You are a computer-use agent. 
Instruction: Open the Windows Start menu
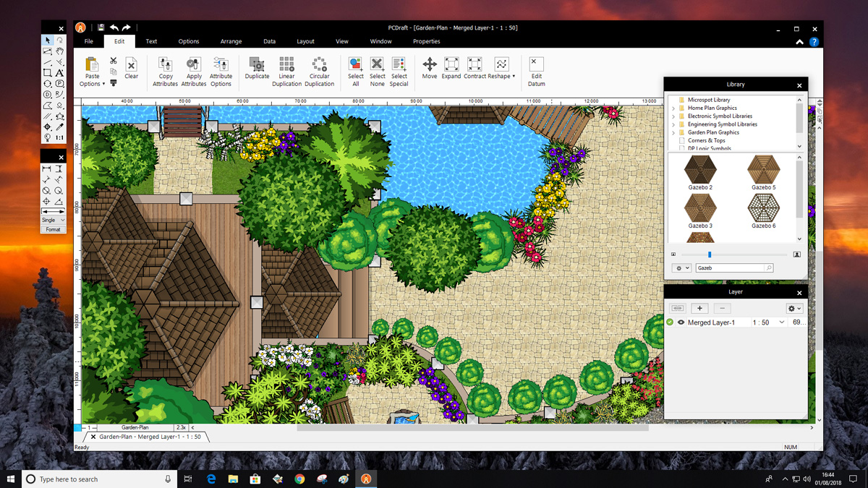pos(11,479)
